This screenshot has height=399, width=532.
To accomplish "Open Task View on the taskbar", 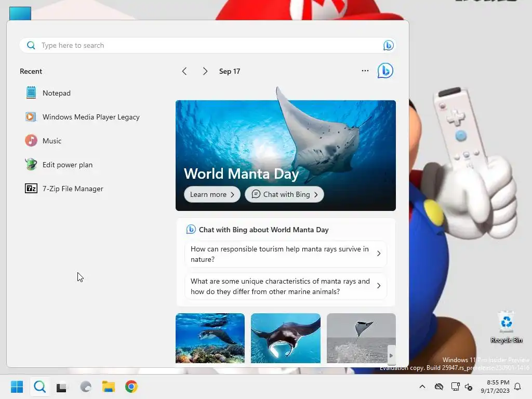I will click(x=62, y=387).
